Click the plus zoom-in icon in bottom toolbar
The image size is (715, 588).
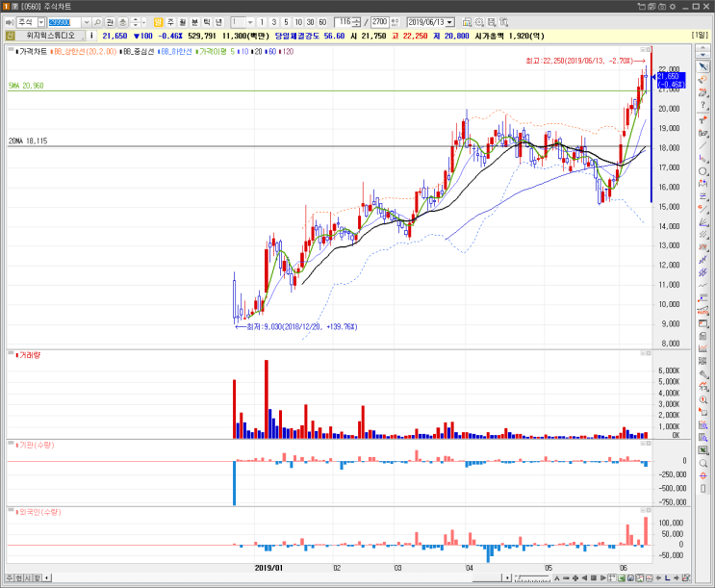point(575,578)
